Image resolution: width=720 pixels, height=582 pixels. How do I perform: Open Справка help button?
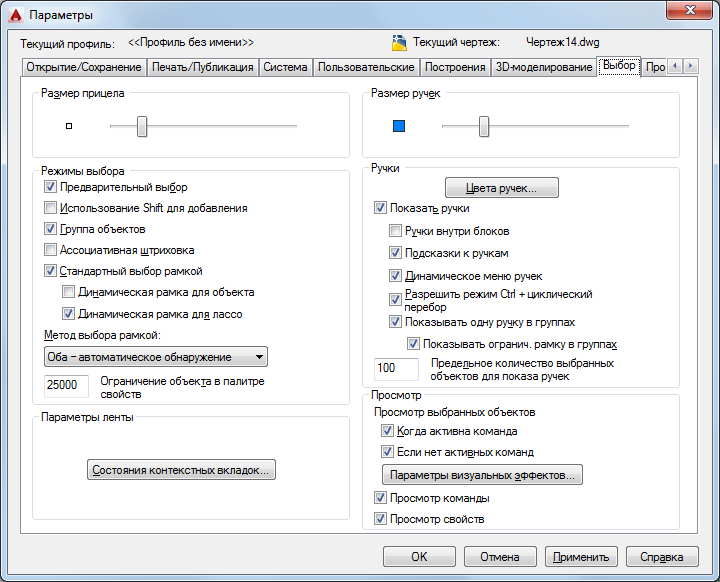662,557
